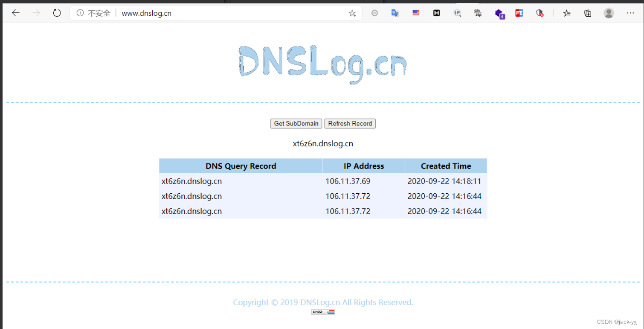The height and width of the screenshot is (329, 644).
Task: Click the domain in the 14:18:11 row
Action: pyautogui.click(x=191, y=181)
